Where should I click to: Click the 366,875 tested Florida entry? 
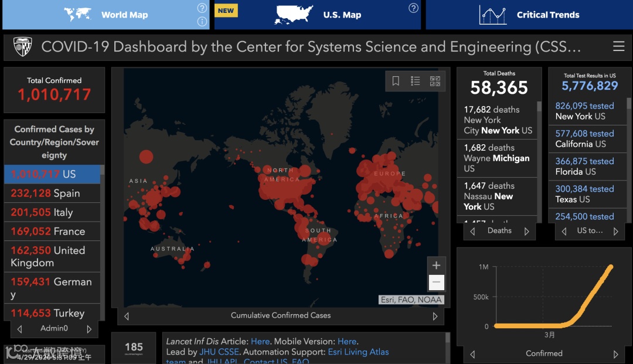pos(587,166)
